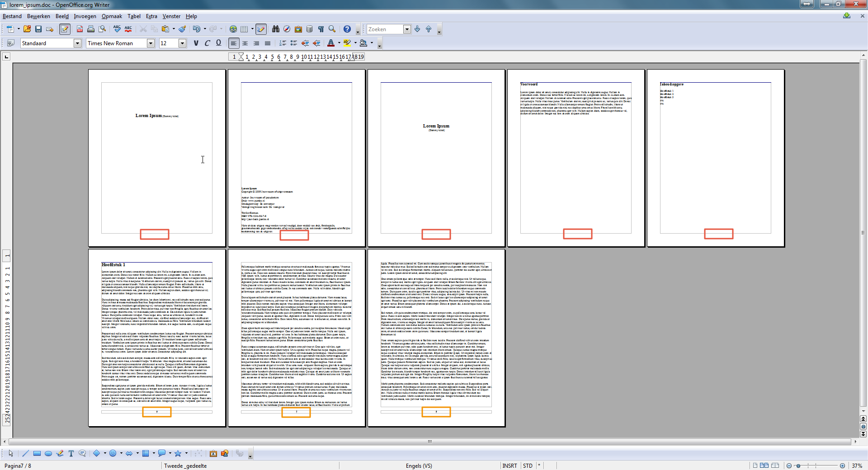Viewport: 868px width, 470px height.
Task: Click the Export as PDF icon
Action: coord(80,29)
